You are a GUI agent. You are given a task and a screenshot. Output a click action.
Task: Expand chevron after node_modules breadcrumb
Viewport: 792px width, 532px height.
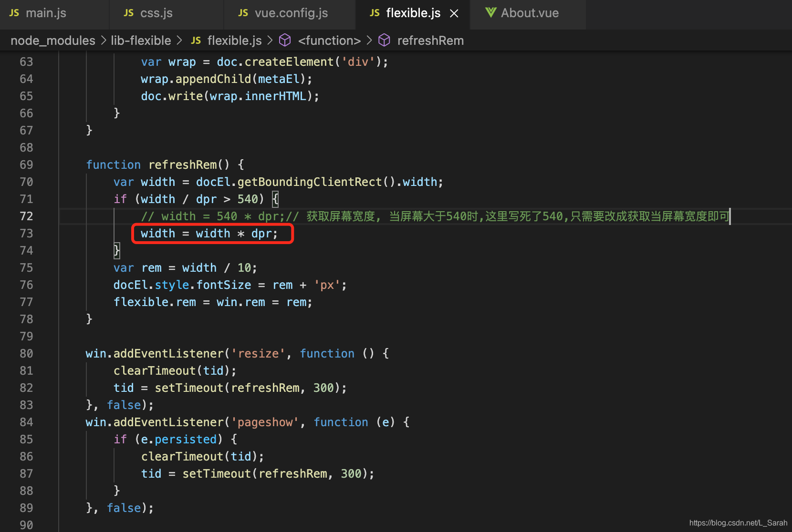click(104, 41)
